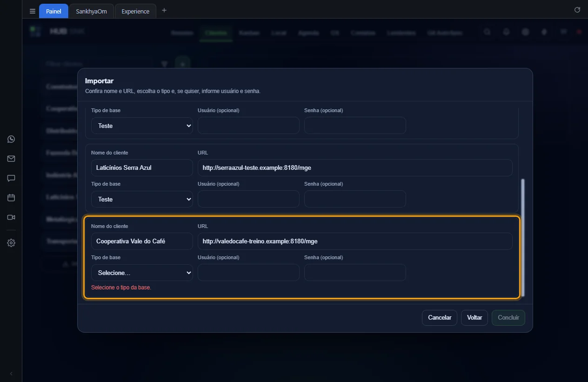Click the Importar dialog's vertical scrollbar
Image resolution: width=588 pixels, height=382 pixels.
pyautogui.click(x=523, y=237)
